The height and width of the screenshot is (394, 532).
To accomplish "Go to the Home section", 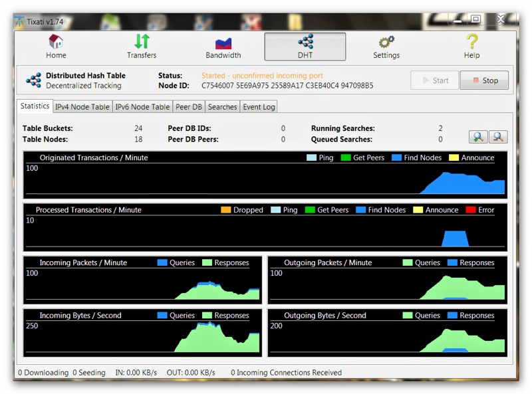I will 56,47.
